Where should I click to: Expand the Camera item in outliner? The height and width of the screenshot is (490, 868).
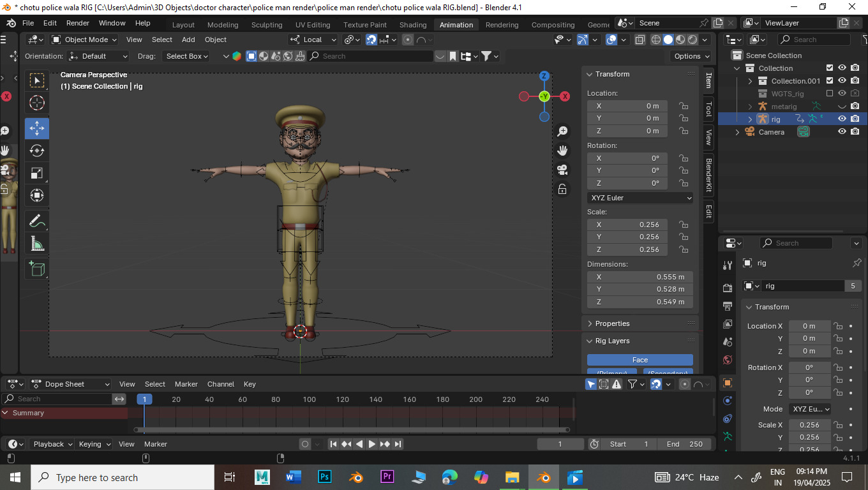[738, 132]
